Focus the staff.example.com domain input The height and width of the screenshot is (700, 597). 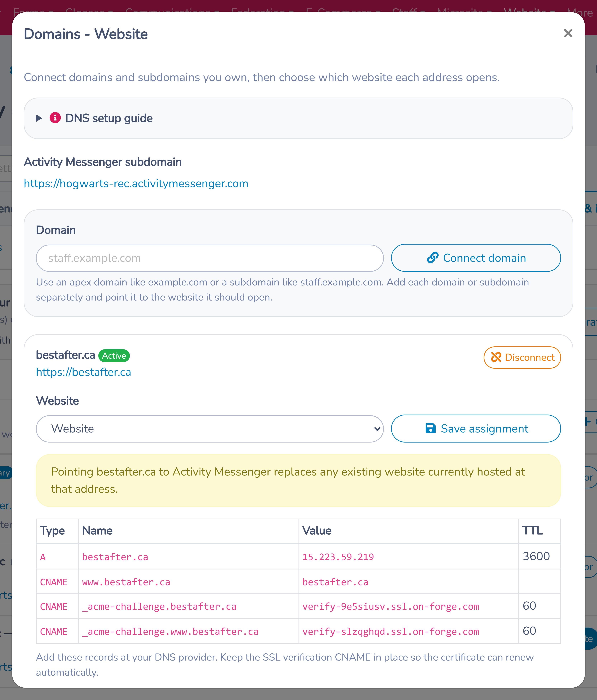(x=210, y=258)
